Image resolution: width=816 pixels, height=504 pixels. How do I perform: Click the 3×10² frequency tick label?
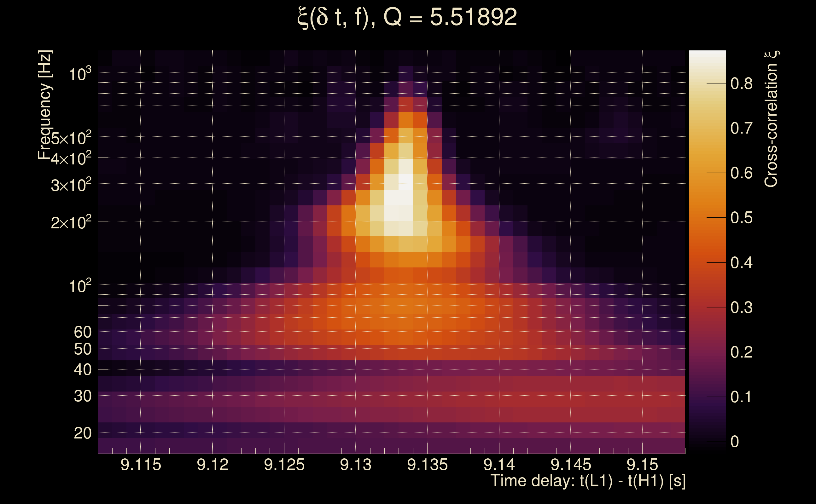pos(71,185)
